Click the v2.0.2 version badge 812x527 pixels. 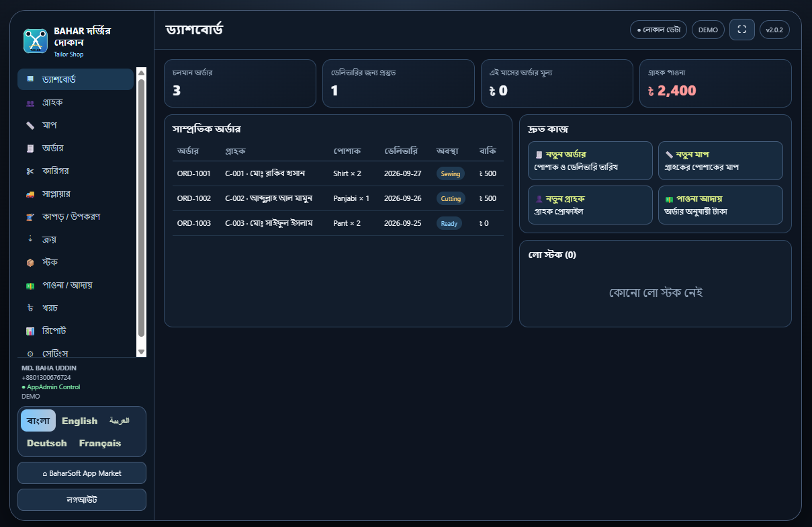774,30
